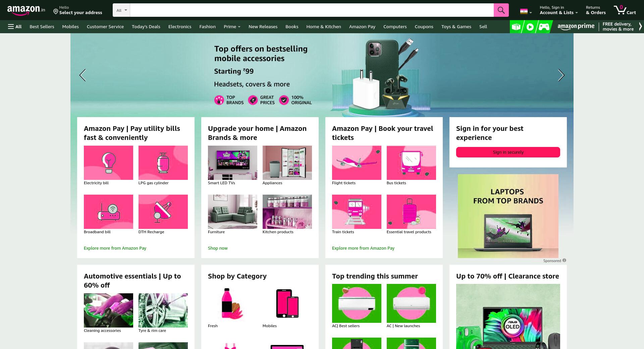644x349 pixels.
Task: Open Furniture sofa thumbnail
Action: (232, 212)
